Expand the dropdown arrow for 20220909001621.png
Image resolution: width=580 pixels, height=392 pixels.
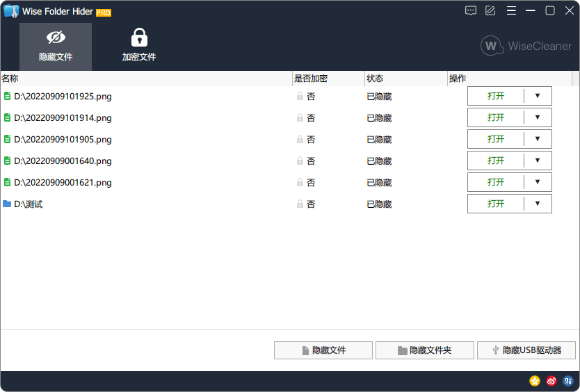coord(538,181)
